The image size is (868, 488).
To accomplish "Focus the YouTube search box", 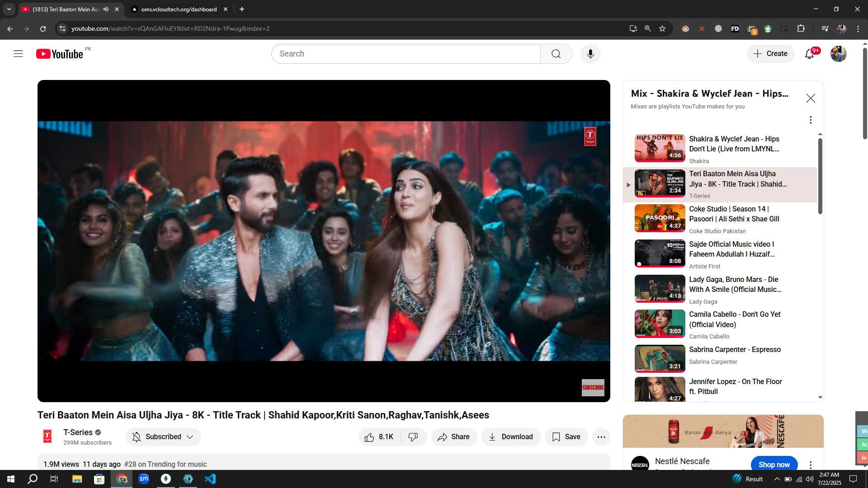I will [406, 54].
